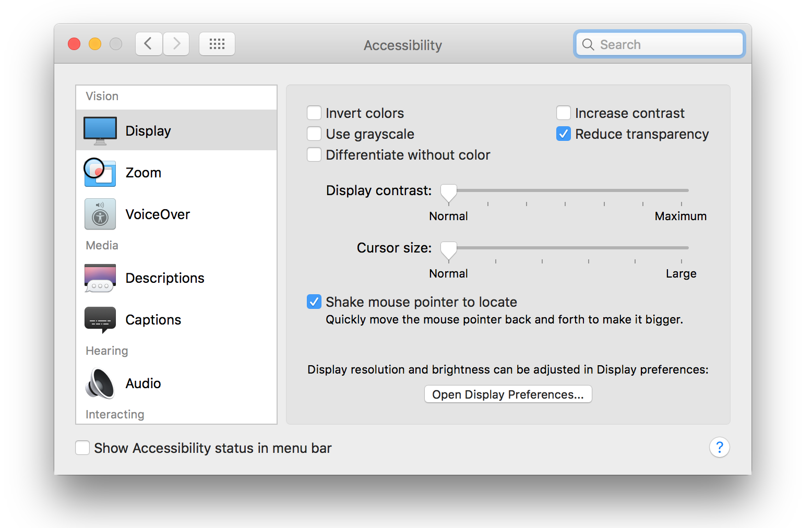Show all preferences grid icon

click(217, 44)
